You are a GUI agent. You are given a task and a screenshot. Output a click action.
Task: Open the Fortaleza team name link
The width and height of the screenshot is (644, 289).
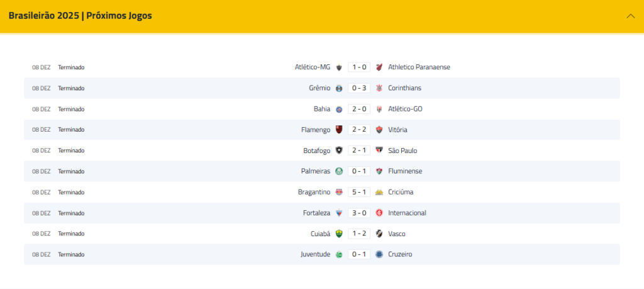click(x=316, y=213)
